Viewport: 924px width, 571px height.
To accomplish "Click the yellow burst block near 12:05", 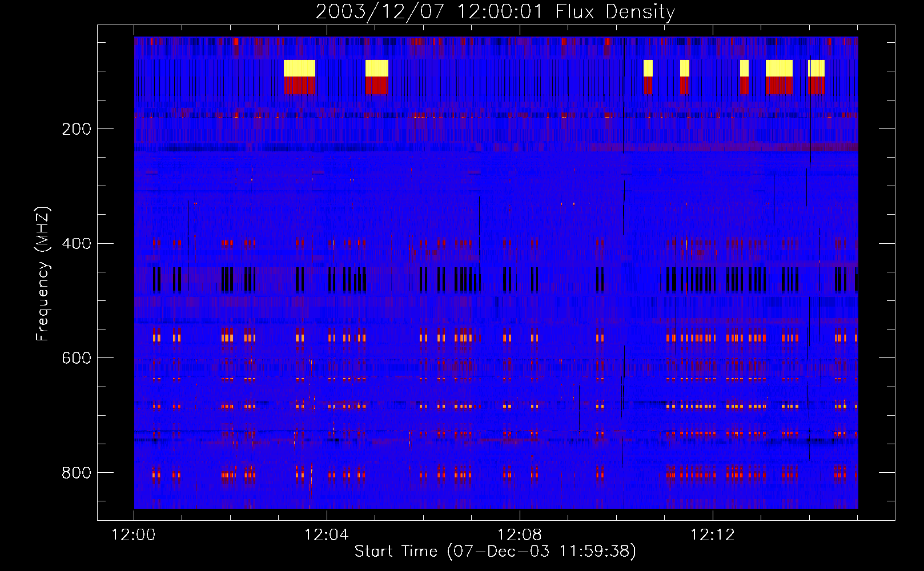I will (x=377, y=68).
